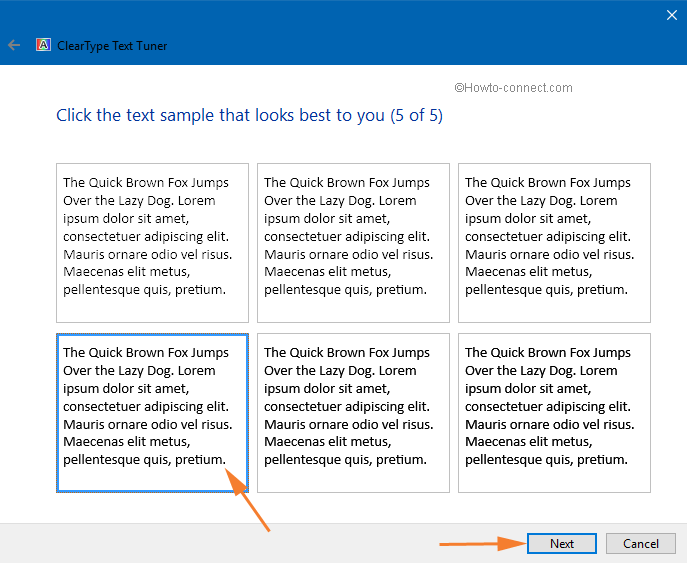Choose the highlighted blue-bordered text sample
Screen dimensions: 687x563
coord(152,413)
